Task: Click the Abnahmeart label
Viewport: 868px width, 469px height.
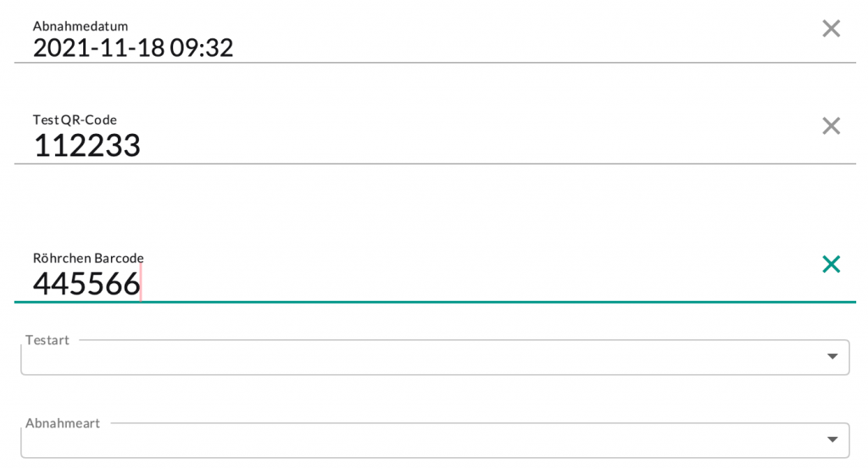Action: click(x=63, y=423)
